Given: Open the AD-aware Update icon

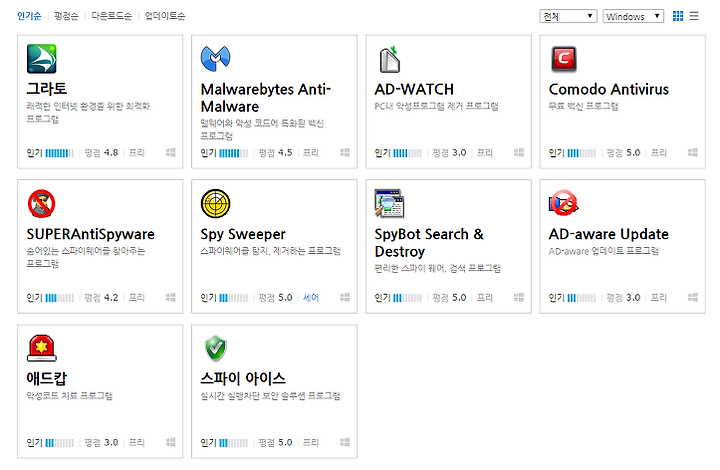Looking at the screenshot, I should [563, 203].
